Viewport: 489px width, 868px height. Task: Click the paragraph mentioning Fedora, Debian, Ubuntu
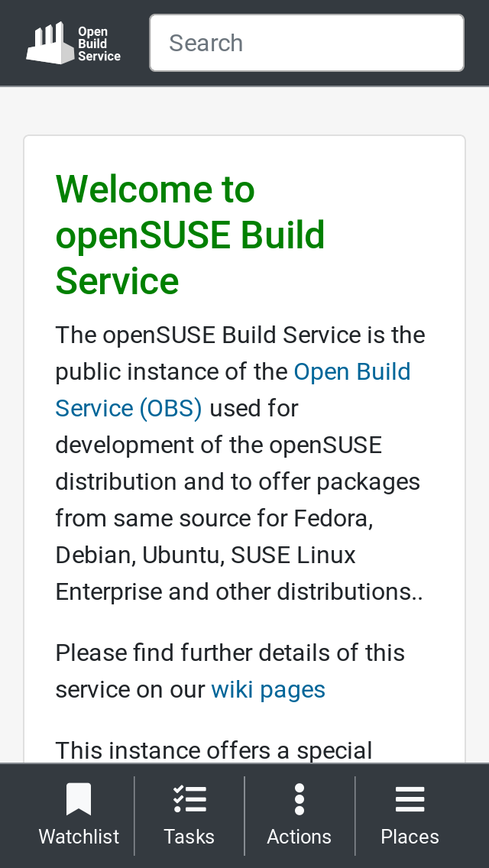click(214, 520)
